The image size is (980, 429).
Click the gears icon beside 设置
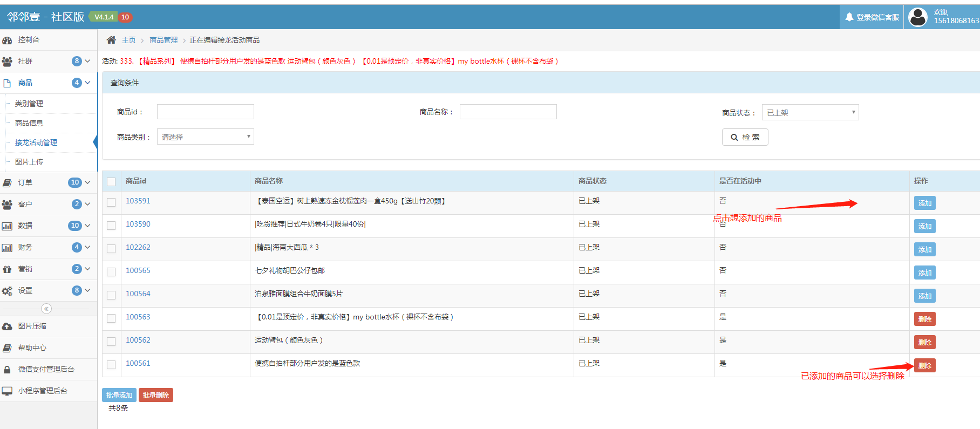[7, 291]
